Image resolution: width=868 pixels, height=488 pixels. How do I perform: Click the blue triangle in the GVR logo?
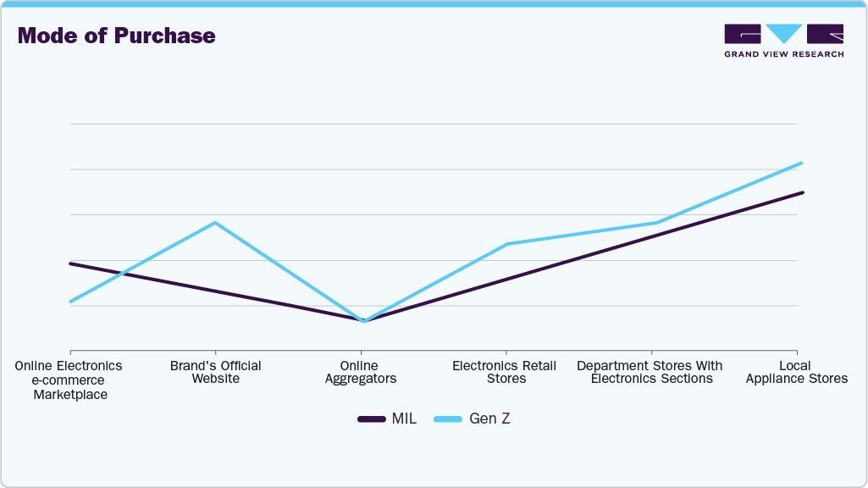pos(783,34)
